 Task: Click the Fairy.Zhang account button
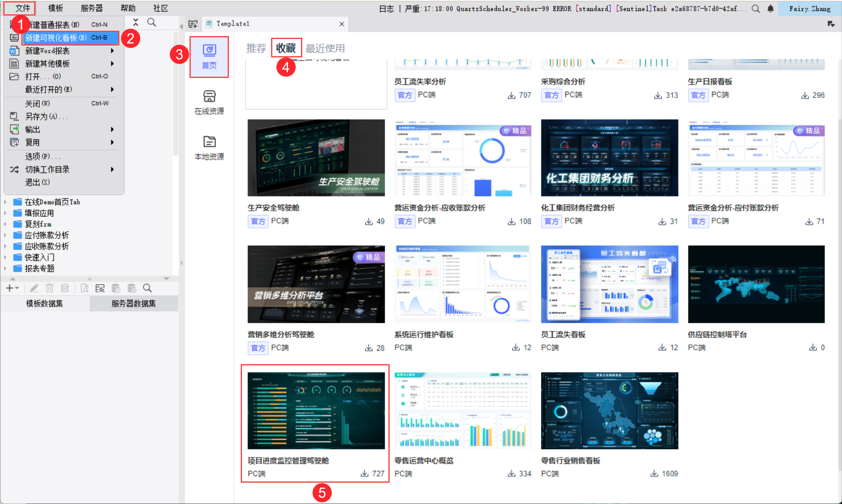[x=809, y=9]
